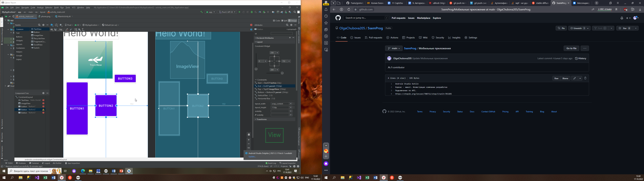Switch editor to Split view mode
Image resolution: width=644 pixels, height=181 pixels.
[284, 21]
